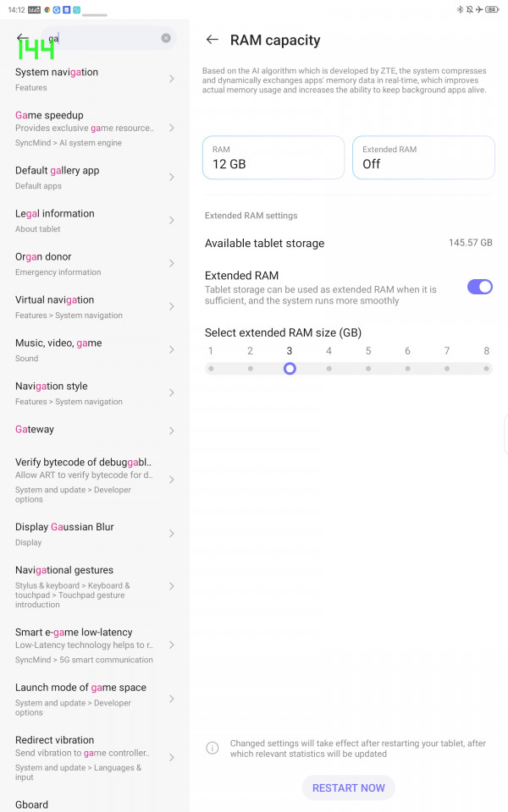Open the Display Gaussian Blur result
This screenshot has height=812, width=508.
pyautogui.click(x=94, y=534)
